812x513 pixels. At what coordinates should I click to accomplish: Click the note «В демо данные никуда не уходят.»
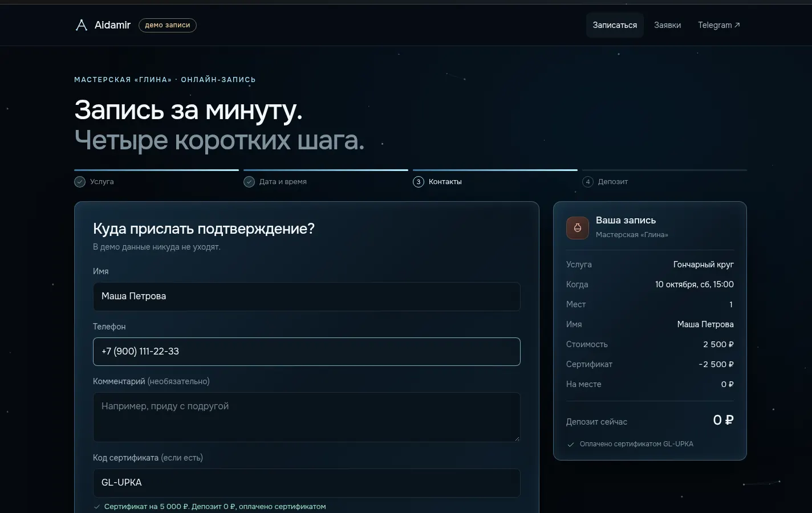click(157, 247)
